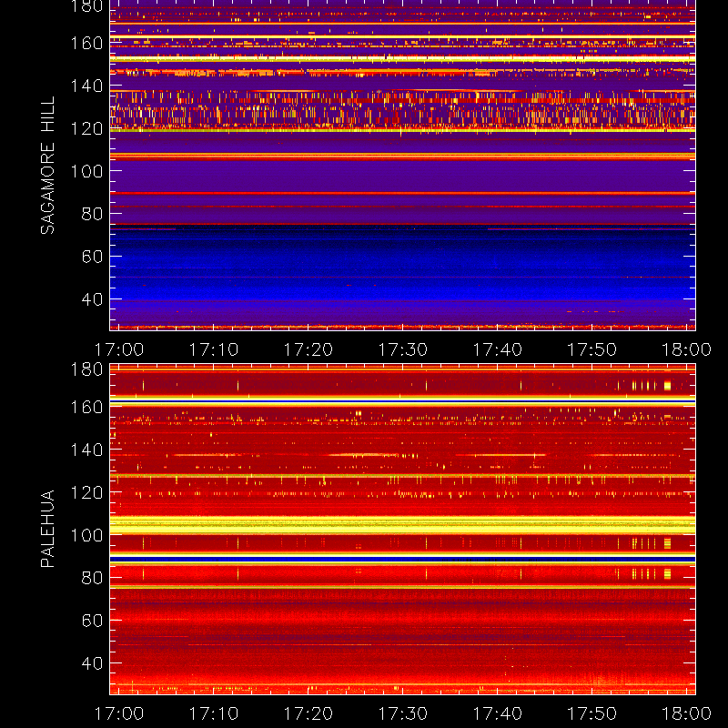This screenshot has height=728, width=728.
Task: Select the 160 tick label on Palehua plot
Action: (86, 407)
